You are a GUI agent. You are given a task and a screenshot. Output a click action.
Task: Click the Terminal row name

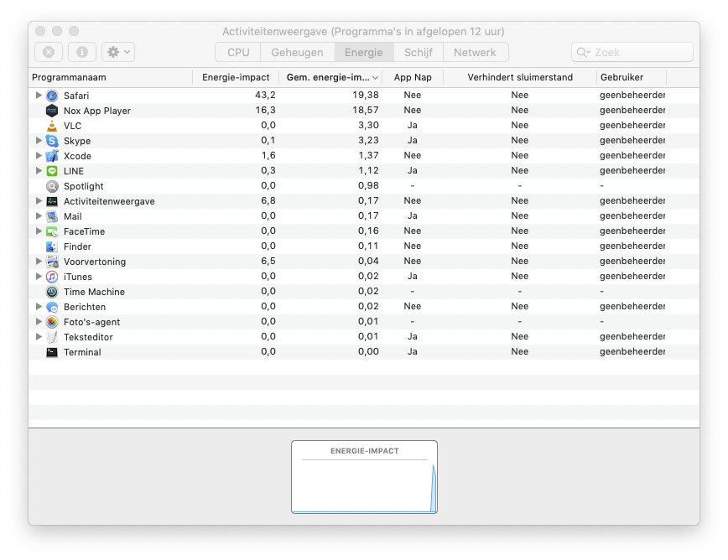click(82, 352)
